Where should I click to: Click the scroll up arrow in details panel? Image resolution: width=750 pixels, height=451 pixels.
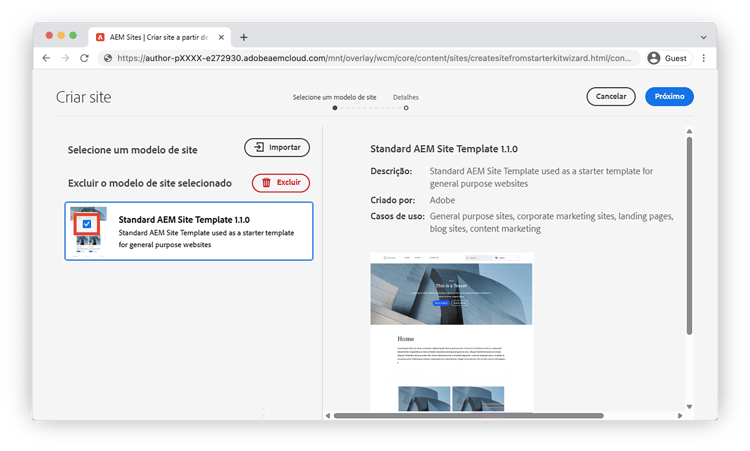coord(689,131)
